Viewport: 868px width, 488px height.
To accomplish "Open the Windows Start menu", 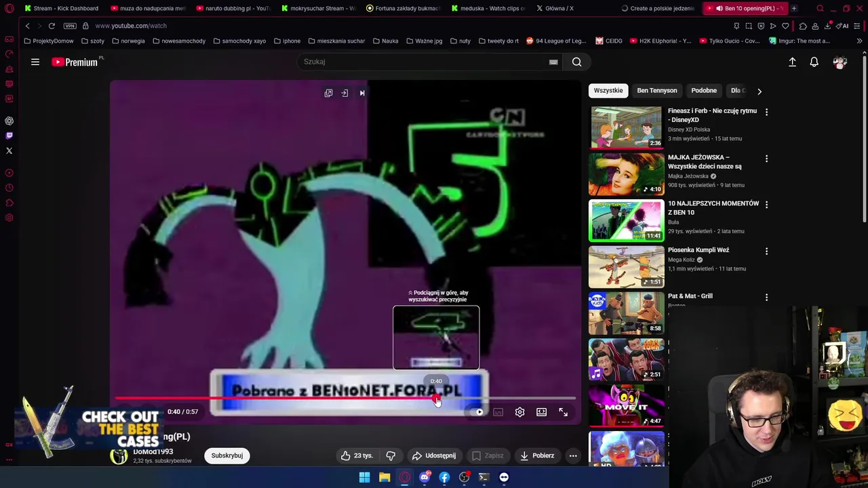I will point(364,477).
